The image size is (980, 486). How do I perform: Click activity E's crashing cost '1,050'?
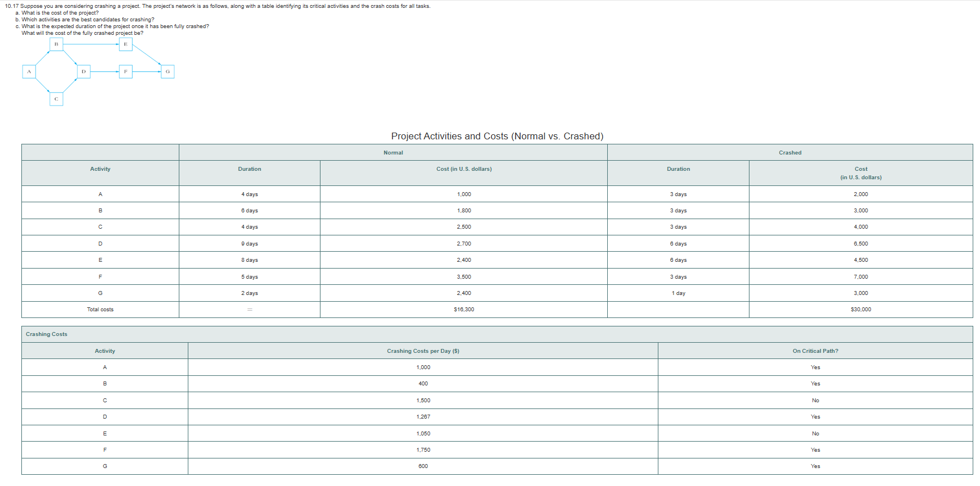423,434
